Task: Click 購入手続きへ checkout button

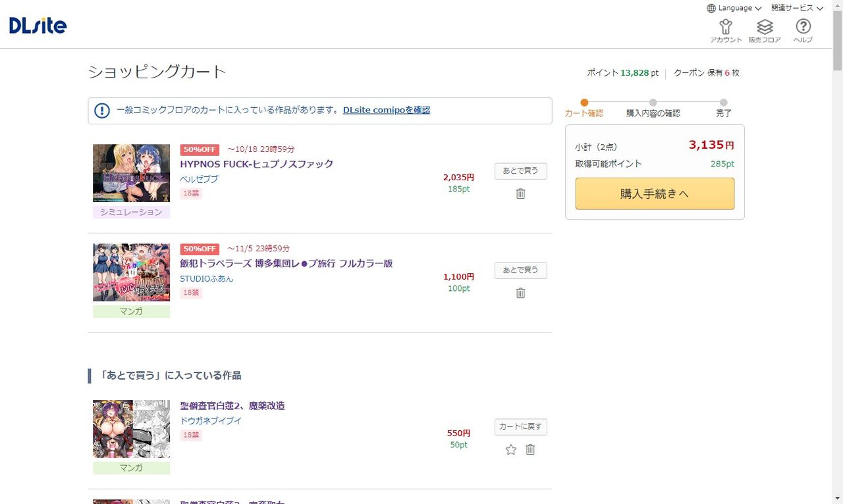Action: click(x=655, y=193)
